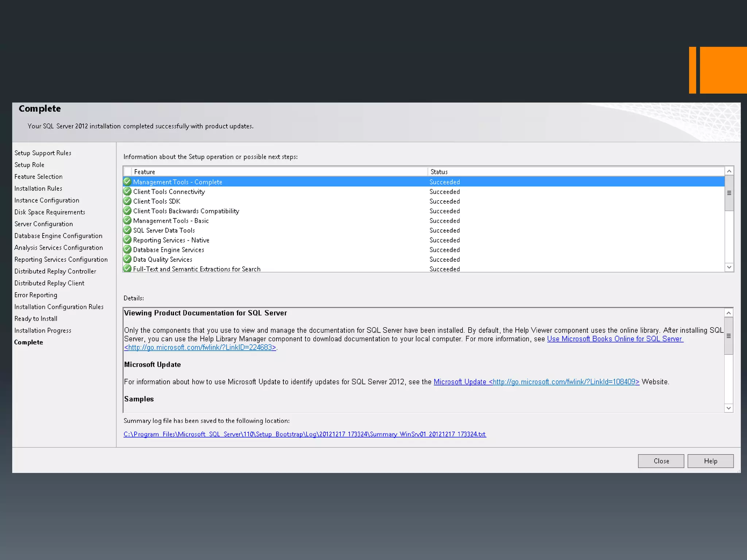Click success icon next to SQL Server Data Tools
This screenshot has height=560, width=747.
pos(127,230)
